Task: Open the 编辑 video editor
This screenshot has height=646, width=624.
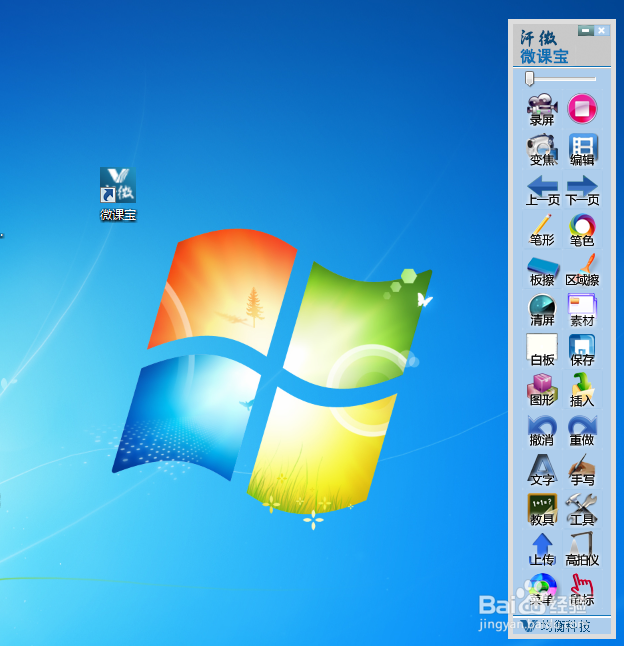Action: point(582,149)
